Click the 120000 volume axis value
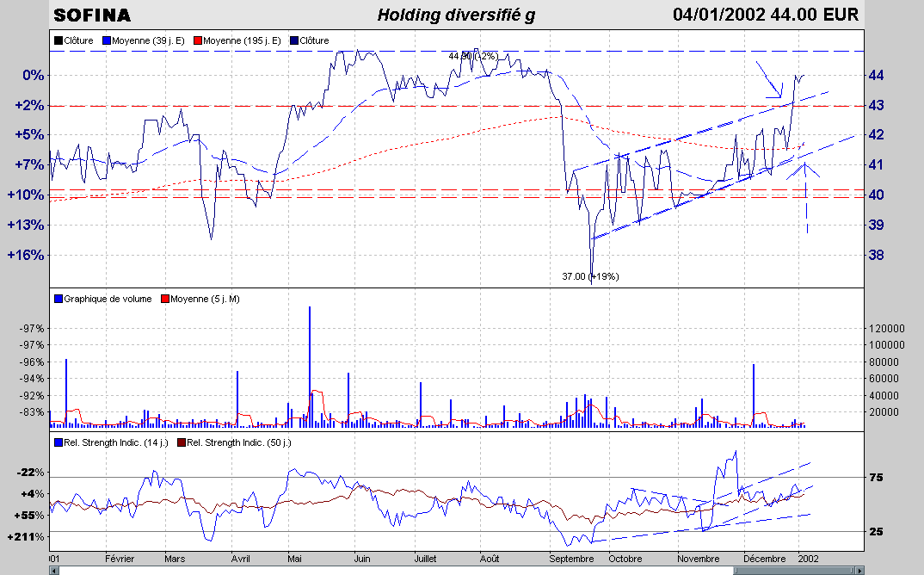The width and height of the screenshot is (924, 575). pyautogui.click(x=886, y=329)
